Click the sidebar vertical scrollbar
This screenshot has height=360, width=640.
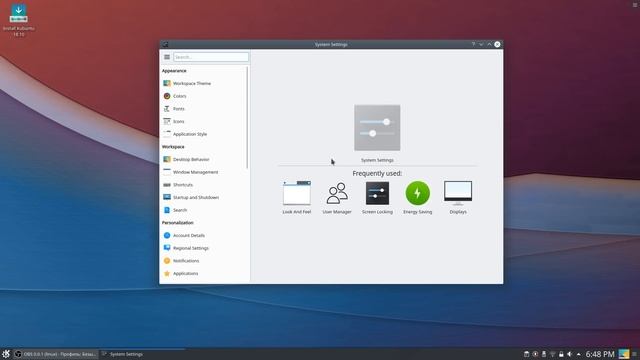[x=247, y=118]
